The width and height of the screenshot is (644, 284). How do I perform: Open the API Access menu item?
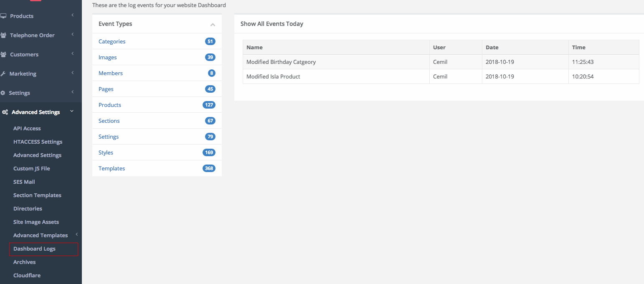27,128
